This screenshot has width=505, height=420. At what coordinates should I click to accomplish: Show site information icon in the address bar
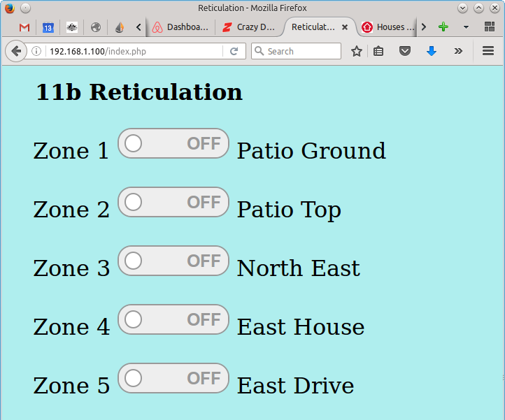(x=36, y=51)
